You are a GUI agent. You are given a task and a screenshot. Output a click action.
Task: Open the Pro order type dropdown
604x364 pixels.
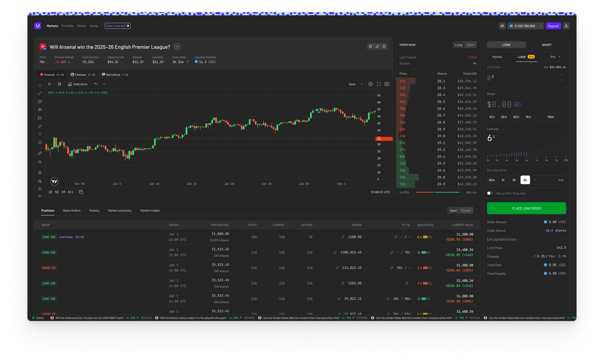coord(555,57)
